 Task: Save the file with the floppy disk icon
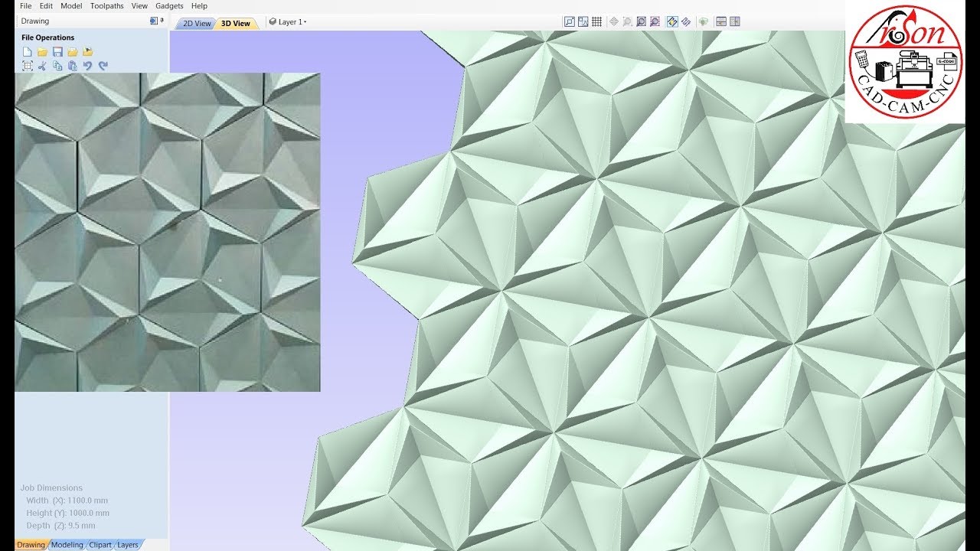click(x=57, y=51)
